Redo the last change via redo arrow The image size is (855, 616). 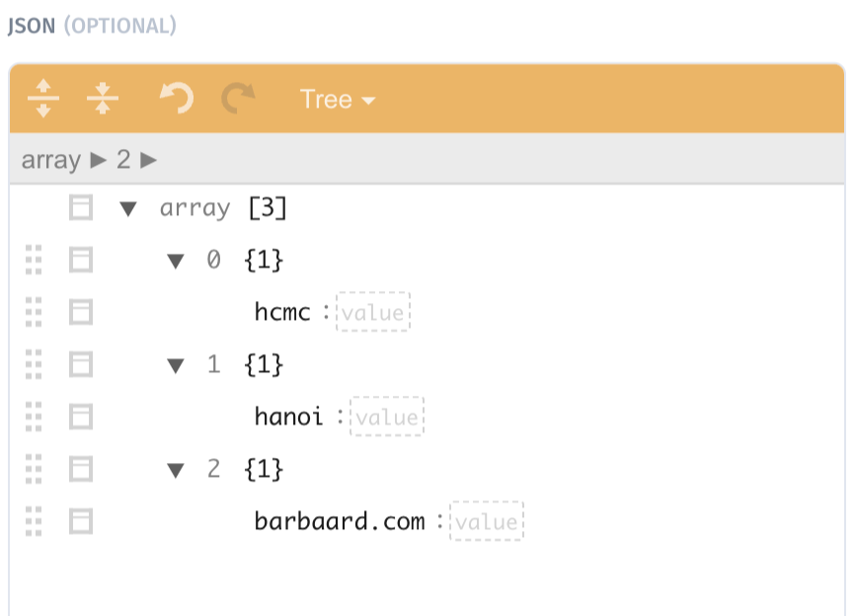click(x=237, y=99)
